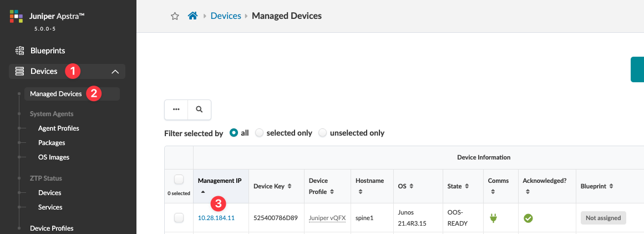Choose the 'selected only' radio option
Viewport: 644px width, 234px height.
click(x=259, y=133)
